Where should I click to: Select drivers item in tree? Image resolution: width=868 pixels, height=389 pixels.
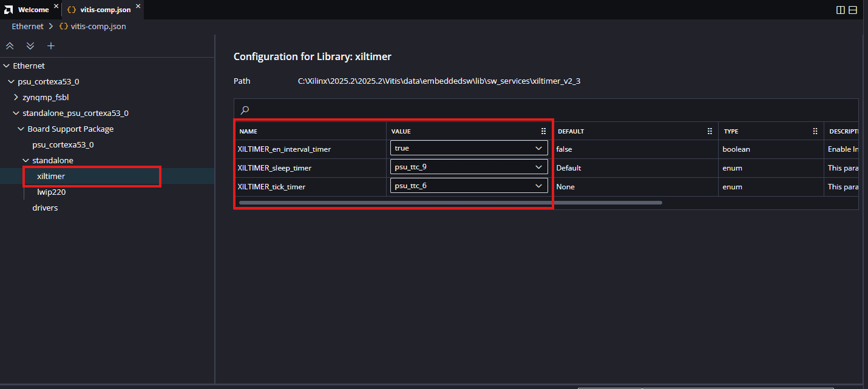coord(45,208)
